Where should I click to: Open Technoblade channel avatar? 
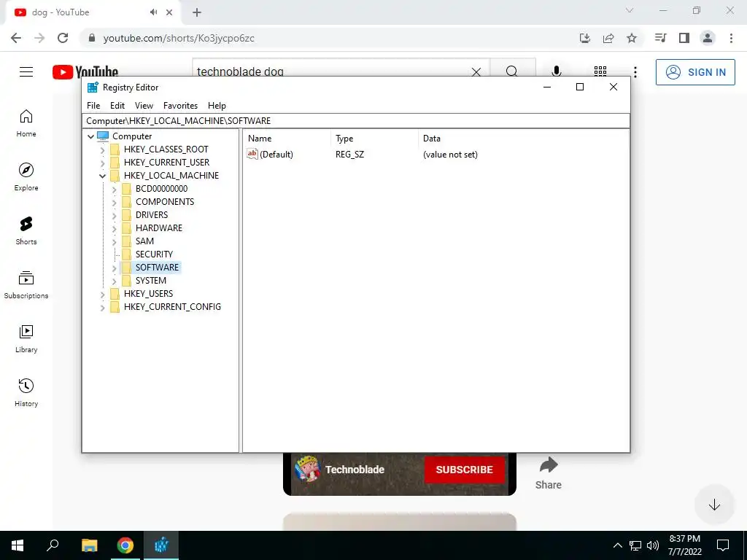(x=307, y=469)
